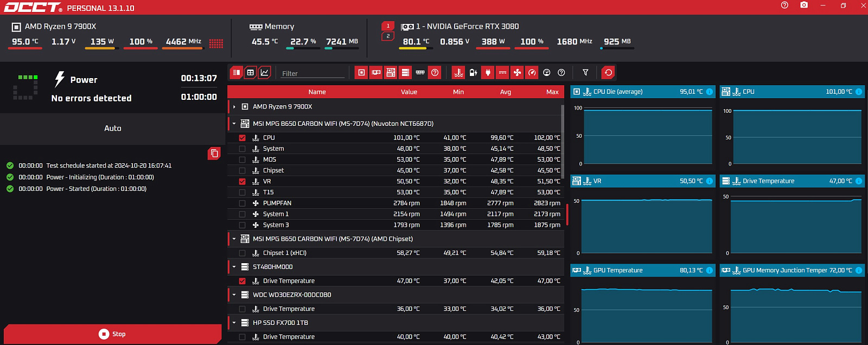Sort by the Name column header
The width and height of the screenshot is (868, 345).
tap(317, 92)
